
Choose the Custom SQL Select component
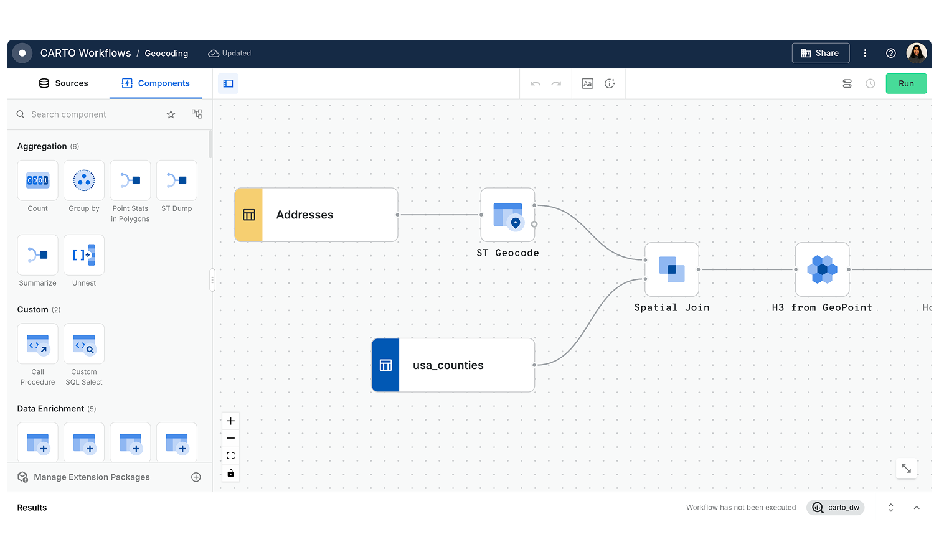click(x=84, y=343)
